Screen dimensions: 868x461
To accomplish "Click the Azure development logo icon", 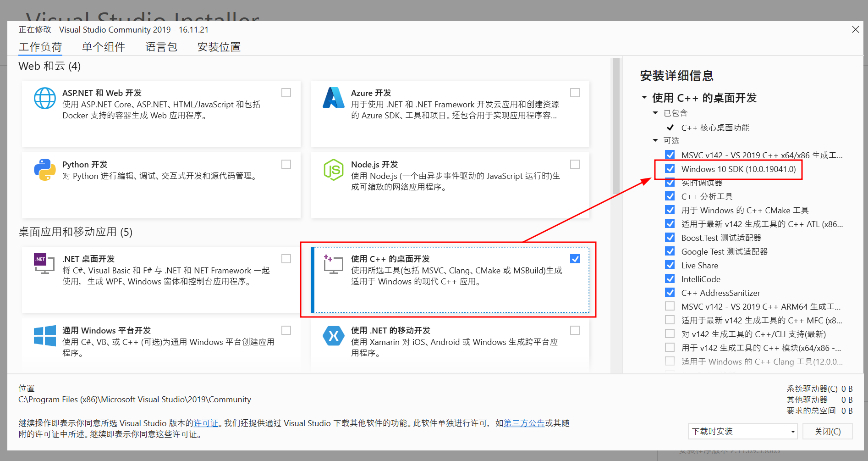I will [x=334, y=98].
